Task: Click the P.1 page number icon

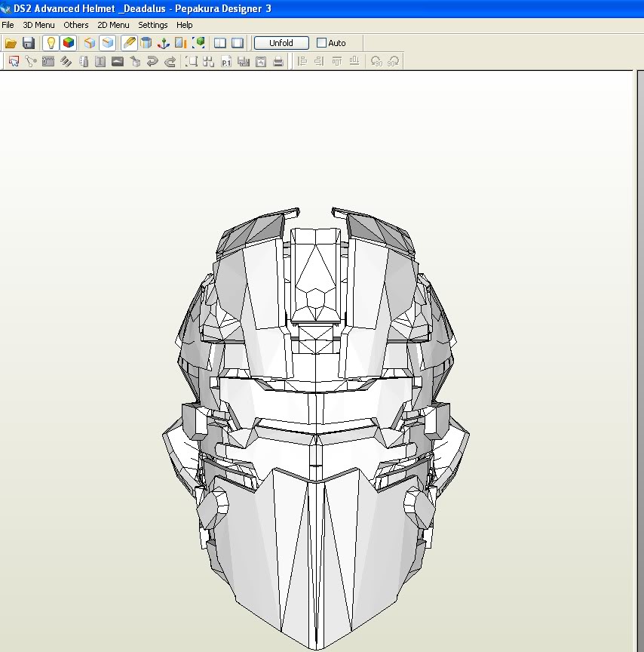Action: pyautogui.click(x=226, y=62)
